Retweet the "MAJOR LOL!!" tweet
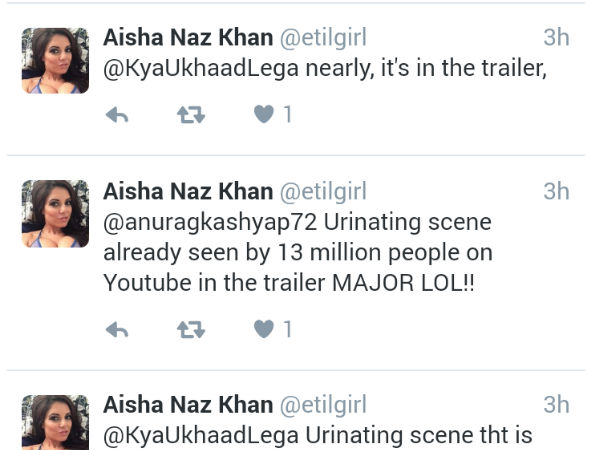The image size is (600, 450). click(x=189, y=329)
